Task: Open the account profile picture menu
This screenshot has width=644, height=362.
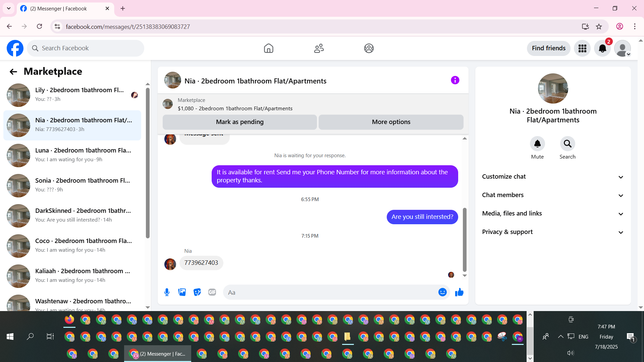Action: tap(623, 48)
